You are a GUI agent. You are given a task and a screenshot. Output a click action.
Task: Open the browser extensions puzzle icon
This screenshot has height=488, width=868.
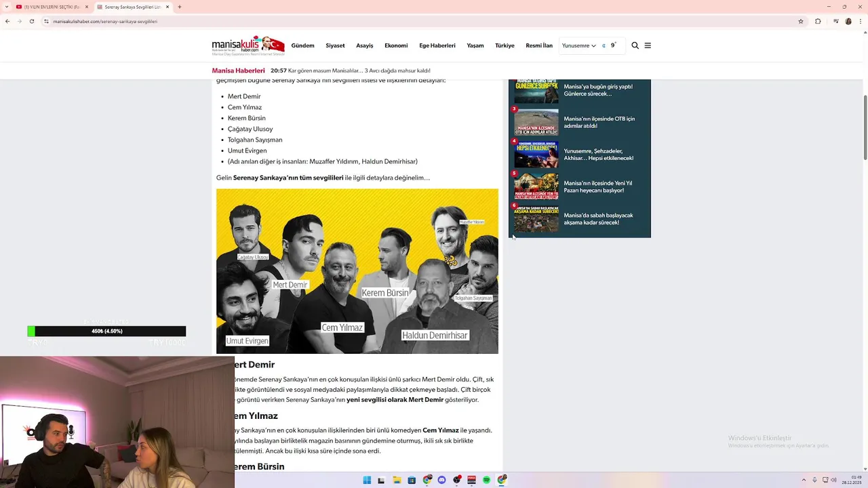[x=818, y=21]
